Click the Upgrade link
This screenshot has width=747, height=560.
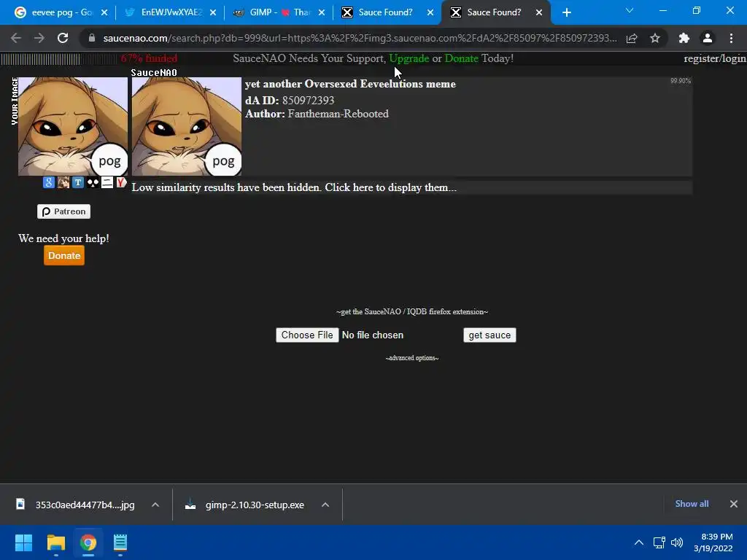[409, 58]
